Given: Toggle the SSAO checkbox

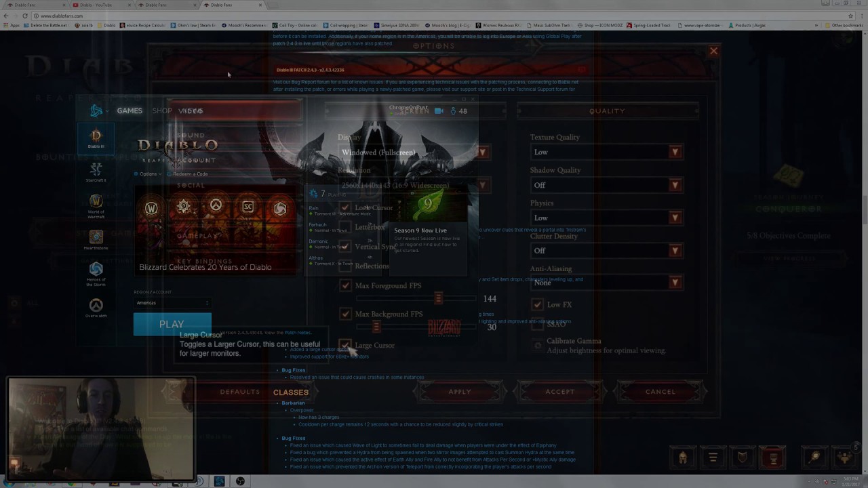Looking at the screenshot, I should [537, 325].
